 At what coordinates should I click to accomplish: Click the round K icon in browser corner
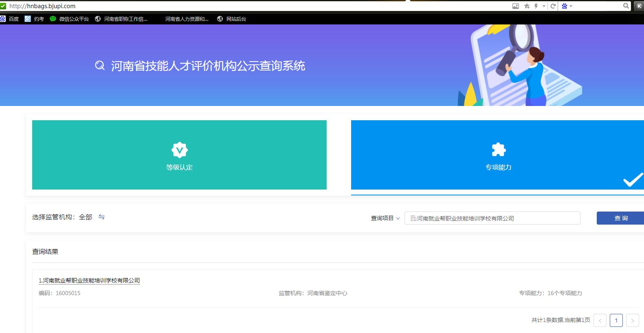tap(639, 6)
